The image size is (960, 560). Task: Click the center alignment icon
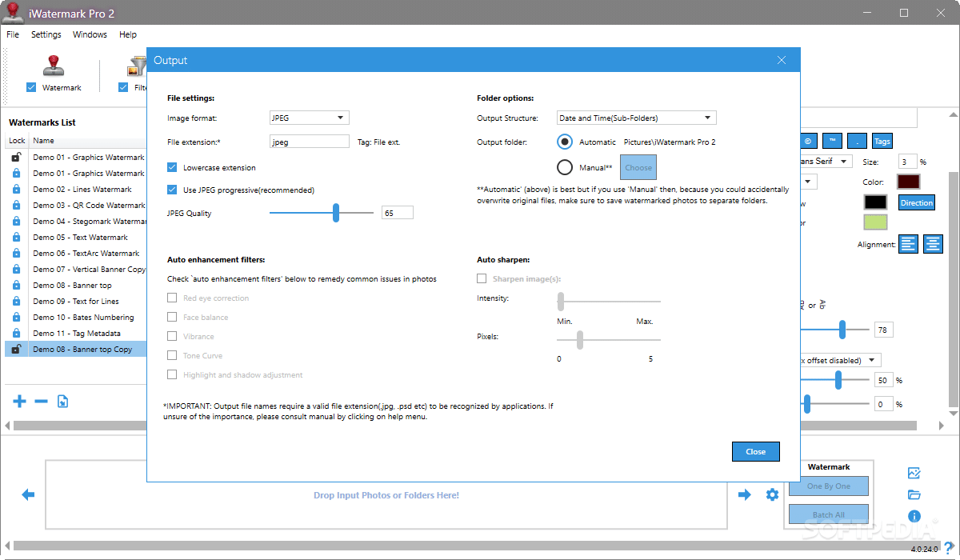tap(934, 244)
